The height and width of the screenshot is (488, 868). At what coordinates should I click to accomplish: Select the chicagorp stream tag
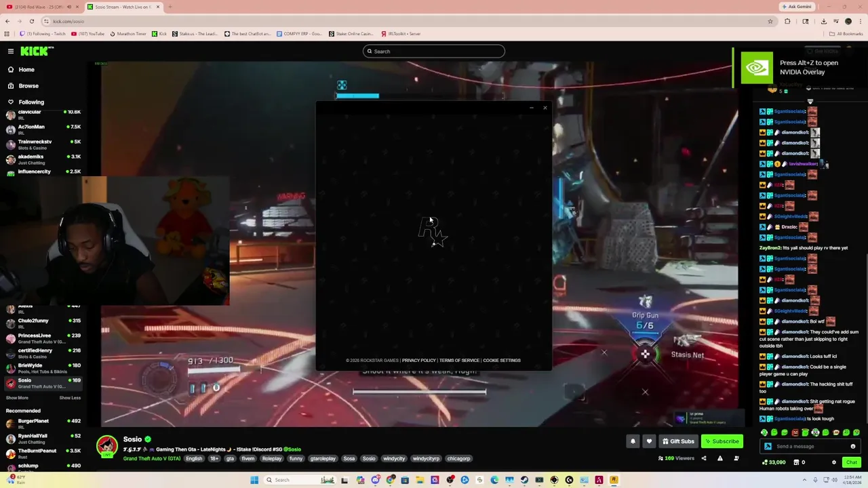[x=458, y=459]
